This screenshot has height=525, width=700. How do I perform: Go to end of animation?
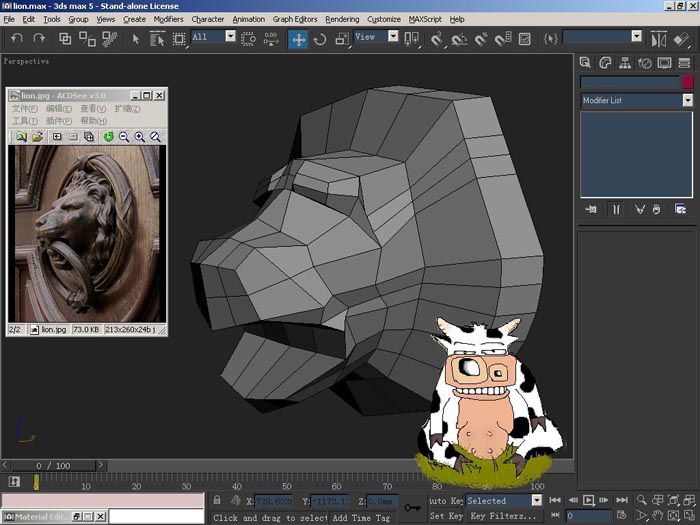point(622,500)
